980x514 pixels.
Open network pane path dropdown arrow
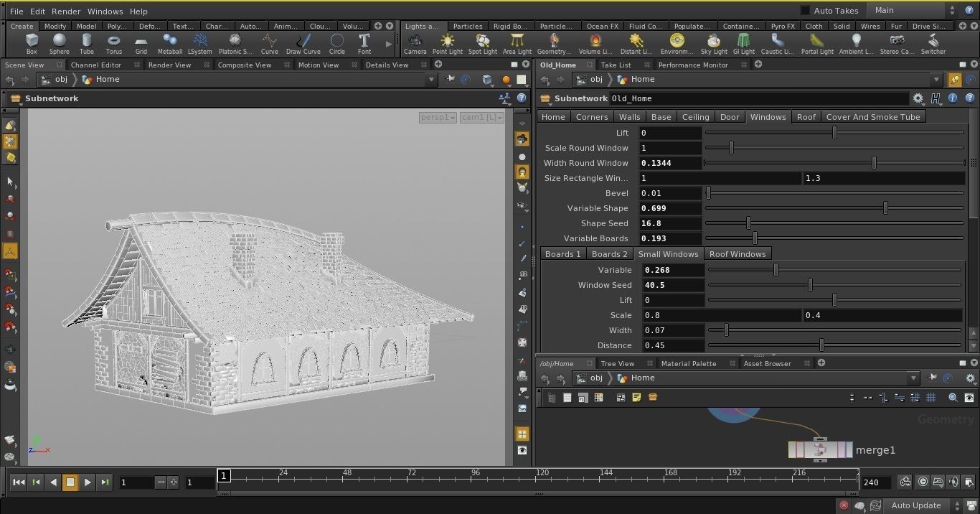click(913, 378)
